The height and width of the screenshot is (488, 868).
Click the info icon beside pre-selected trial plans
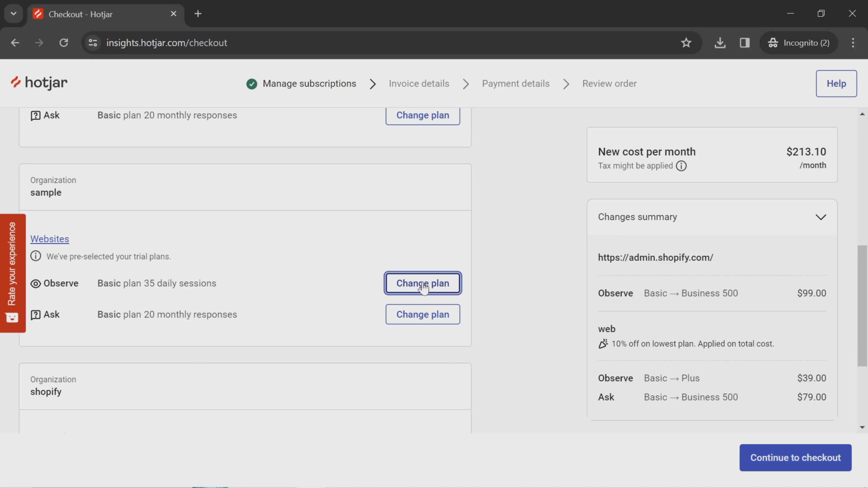pos(36,256)
